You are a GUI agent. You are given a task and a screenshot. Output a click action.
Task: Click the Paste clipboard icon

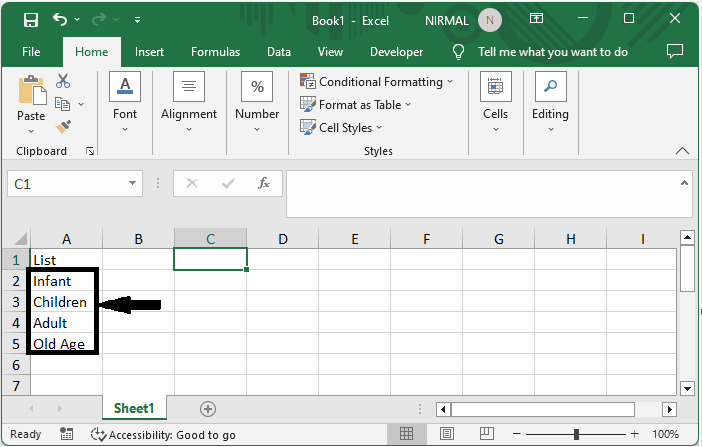[31, 90]
